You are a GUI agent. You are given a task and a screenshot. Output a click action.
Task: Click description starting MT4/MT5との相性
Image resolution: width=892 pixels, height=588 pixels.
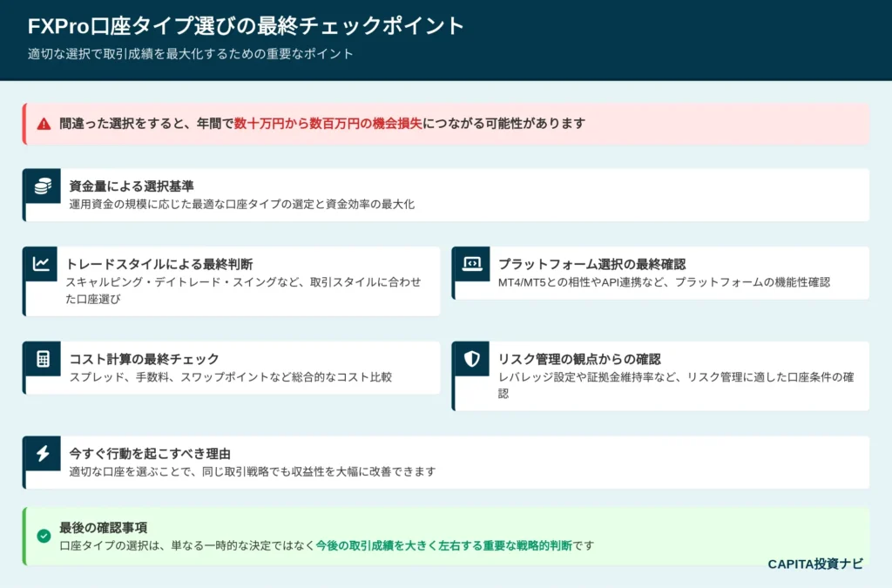coord(664,282)
